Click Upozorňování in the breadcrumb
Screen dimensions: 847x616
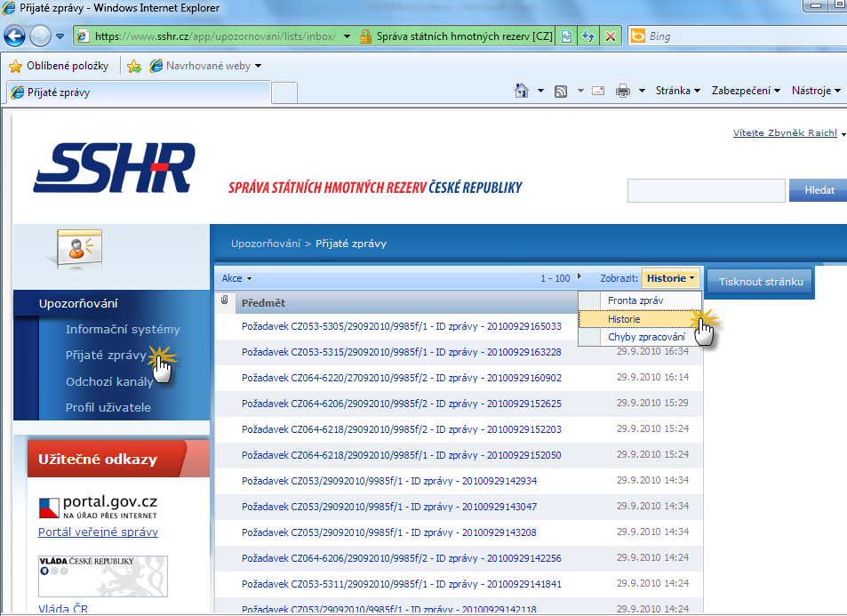pos(266,244)
